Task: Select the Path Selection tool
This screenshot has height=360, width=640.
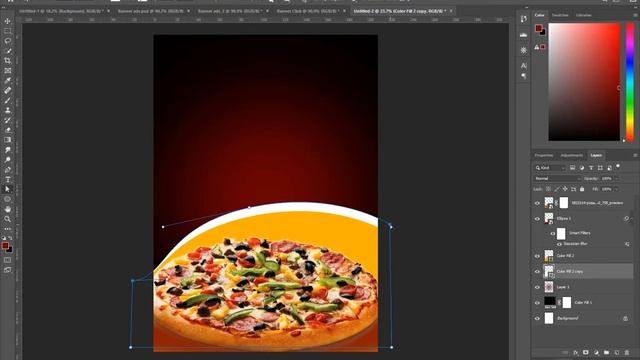Action: coord(7,189)
